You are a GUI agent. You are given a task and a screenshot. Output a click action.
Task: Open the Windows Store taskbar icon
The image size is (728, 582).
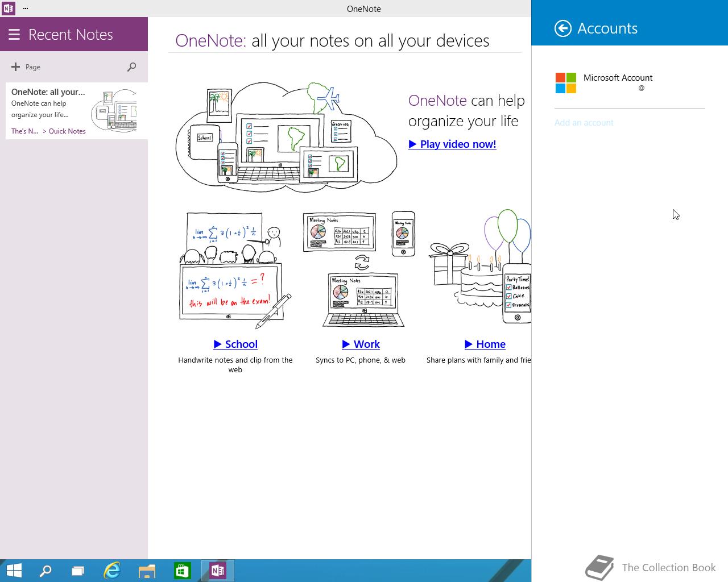182,571
